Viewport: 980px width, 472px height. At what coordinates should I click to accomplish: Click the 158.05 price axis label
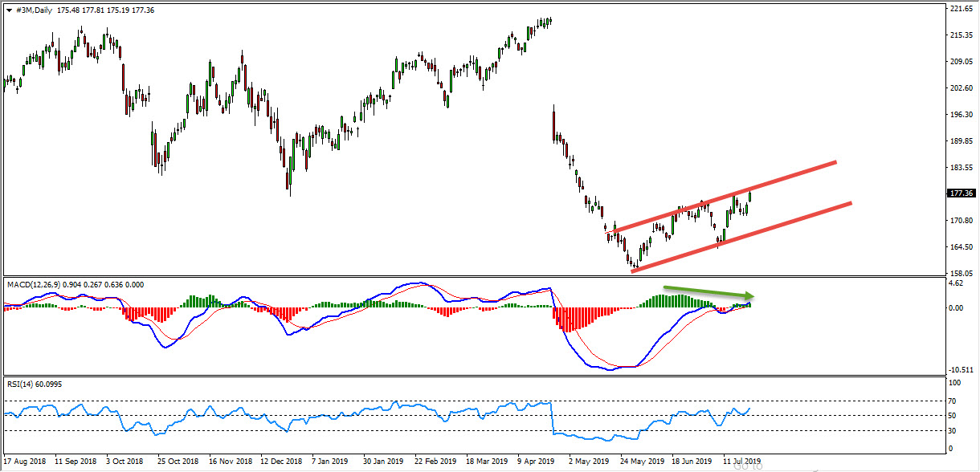(961, 273)
